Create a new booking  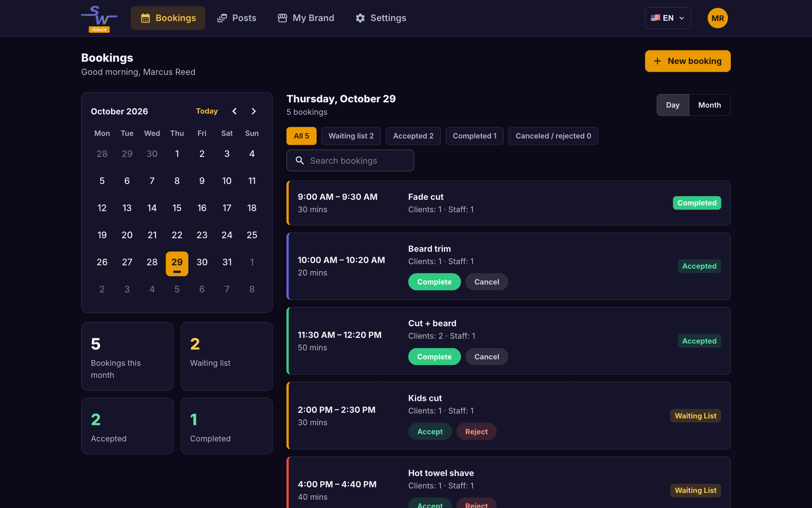click(x=688, y=61)
